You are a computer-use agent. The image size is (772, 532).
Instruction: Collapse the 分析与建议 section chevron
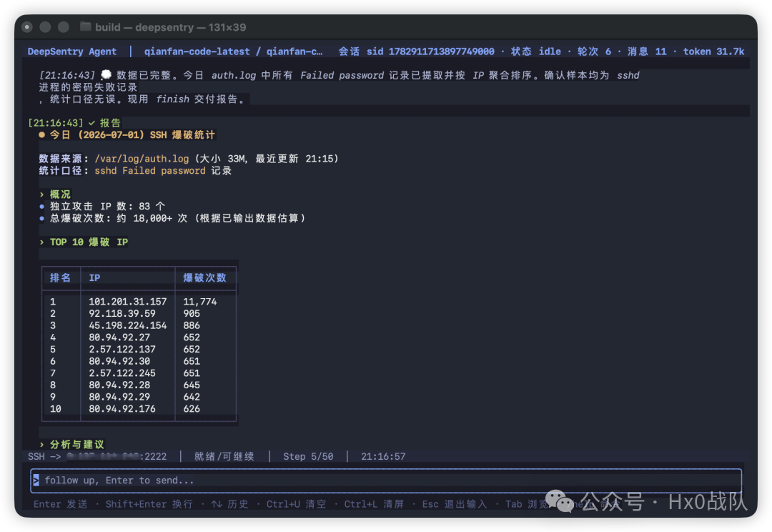point(42,444)
